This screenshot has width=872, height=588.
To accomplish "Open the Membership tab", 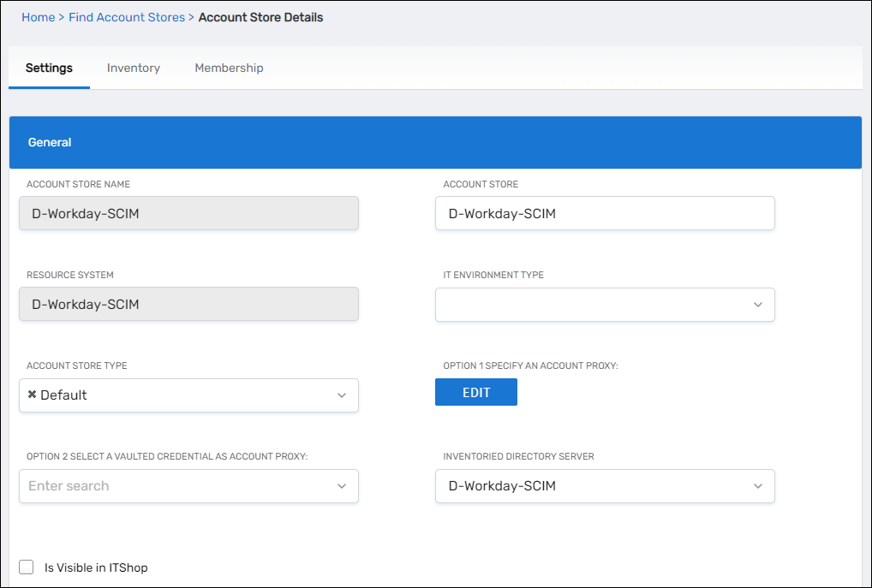I will click(229, 68).
